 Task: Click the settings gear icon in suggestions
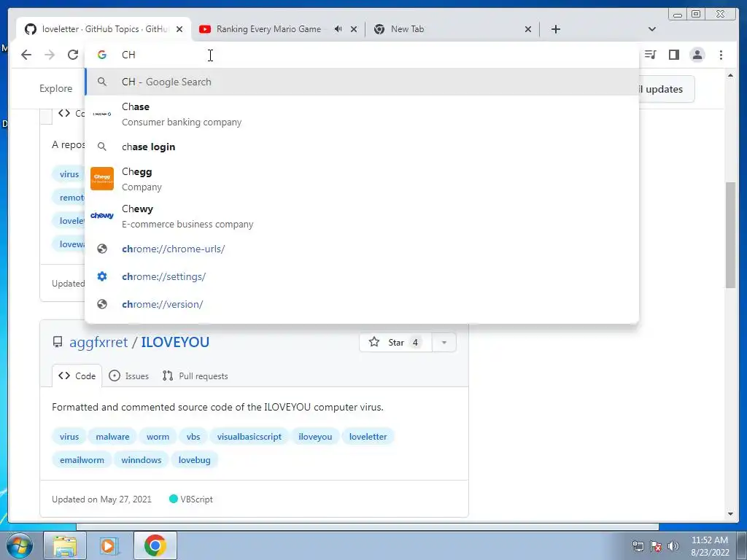(x=102, y=276)
